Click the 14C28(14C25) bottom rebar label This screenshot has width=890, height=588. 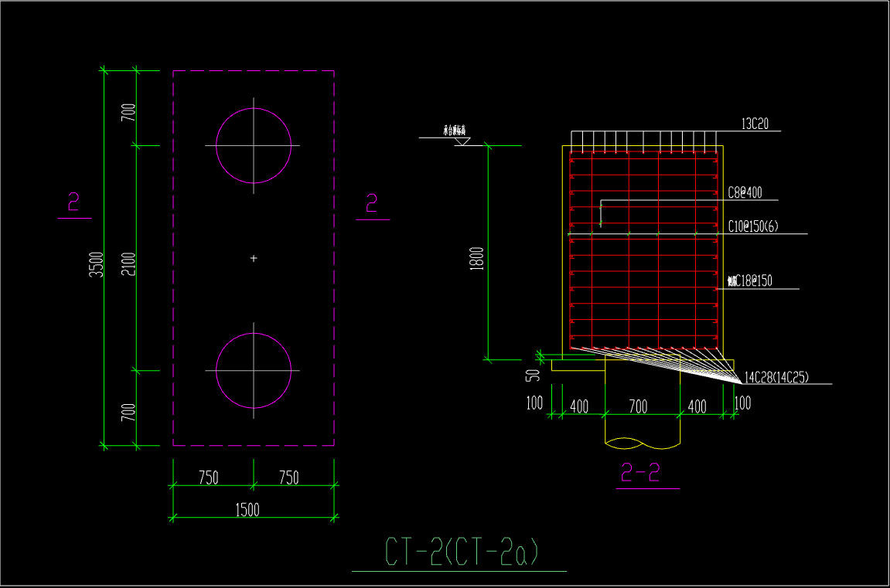click(776, 378)
